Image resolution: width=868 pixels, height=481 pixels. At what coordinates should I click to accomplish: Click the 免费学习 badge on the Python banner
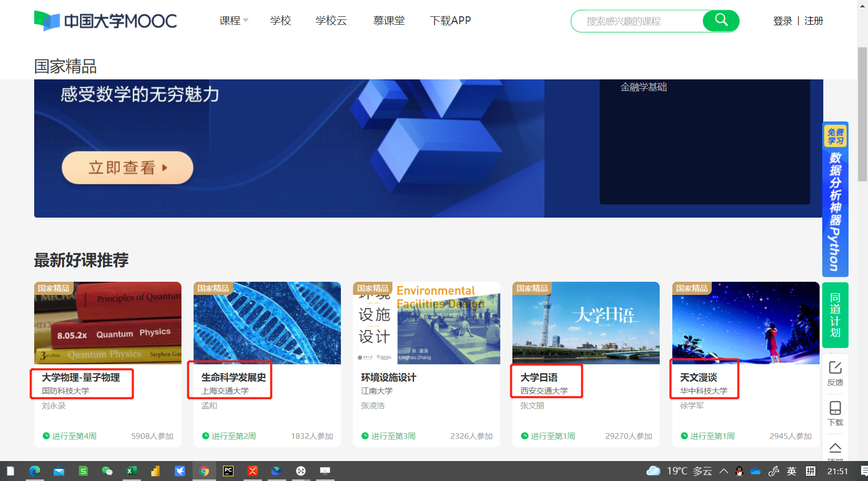coord(834,136)
